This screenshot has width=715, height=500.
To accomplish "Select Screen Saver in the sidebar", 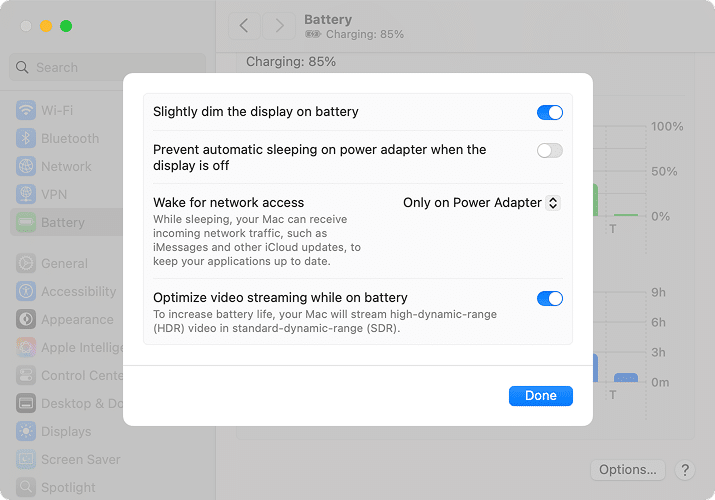I will coord(80,460).
